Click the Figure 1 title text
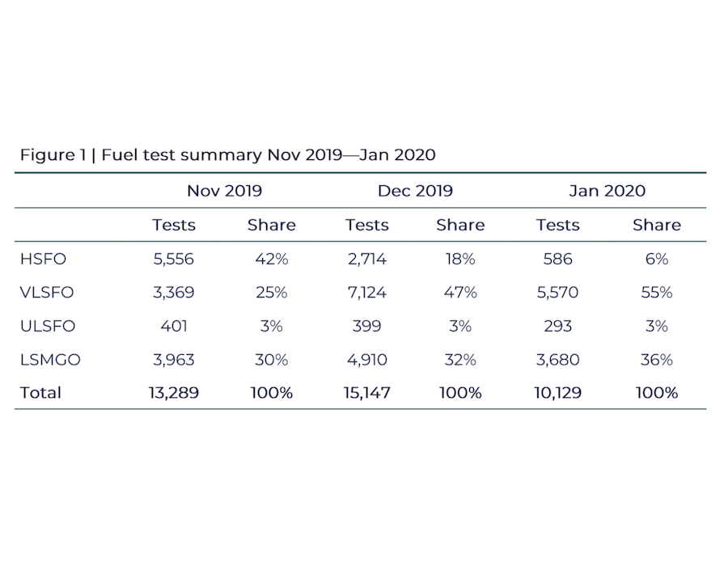The height and width of the screenshot is (566, 728). (x=227, y=155)
